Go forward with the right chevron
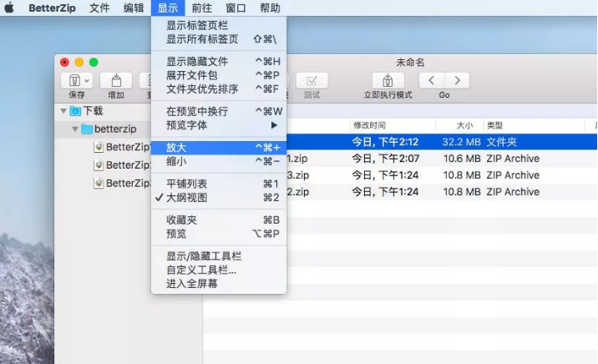Screen dimensions: 598x364 pyautogui.click(x=457, y=80)
